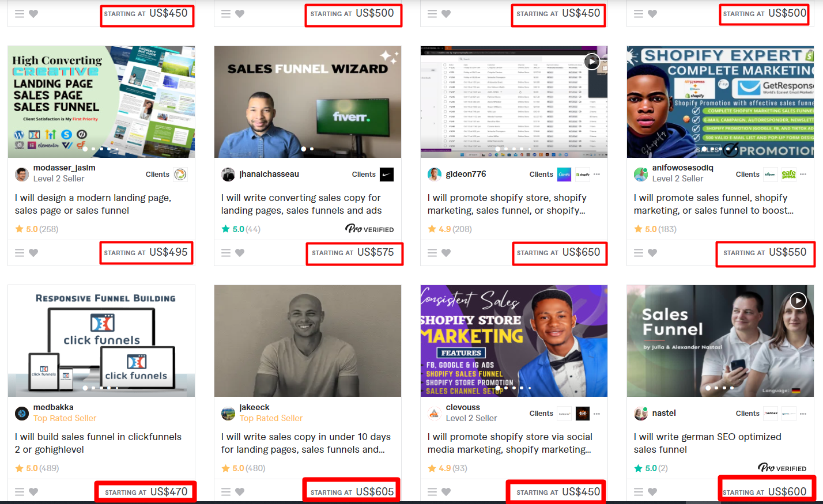Open gig title about clickfunnels or gohighlevel
The image size is (823, 504).
(98, 443)
